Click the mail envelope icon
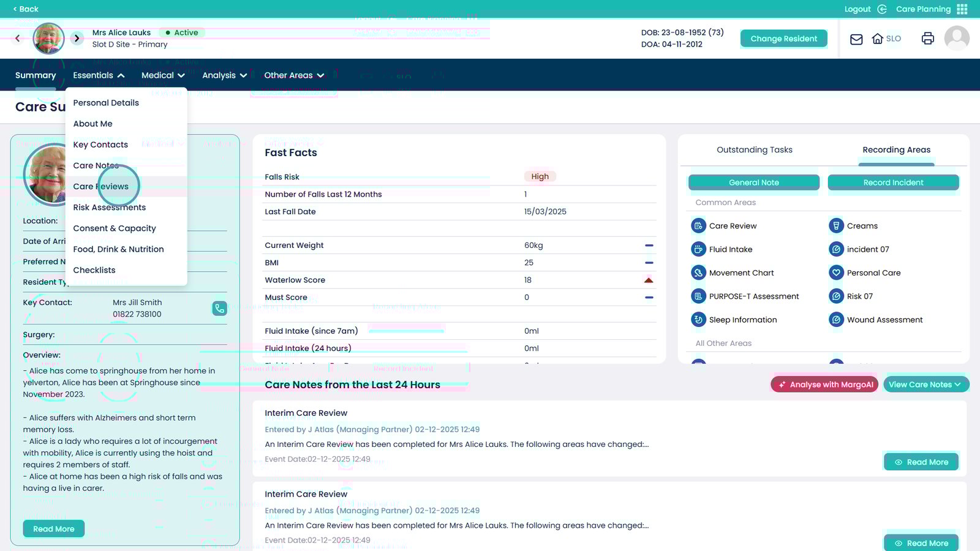The width and height of the screenshot is (980, 551). coord(856,39)
